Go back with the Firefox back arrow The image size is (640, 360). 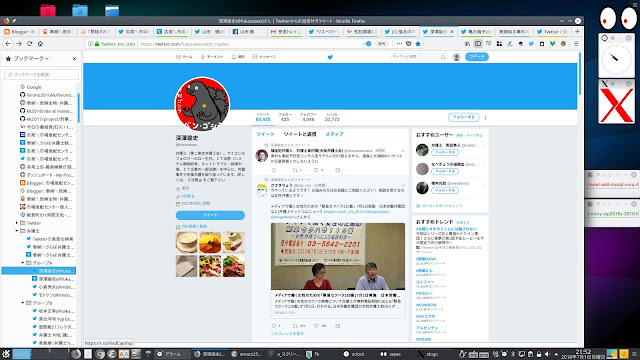[x=8, y=44]
